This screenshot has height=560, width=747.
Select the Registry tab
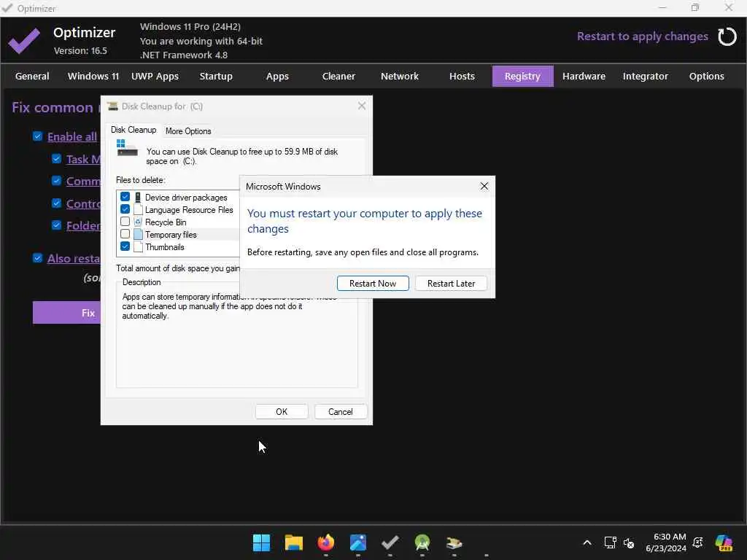pyautogui.click(x=522, y=76)
